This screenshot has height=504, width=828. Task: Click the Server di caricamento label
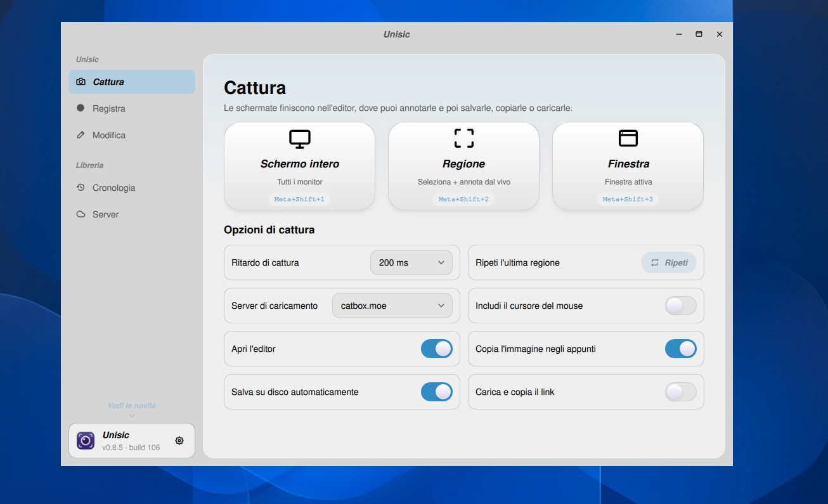coord(275,306)
